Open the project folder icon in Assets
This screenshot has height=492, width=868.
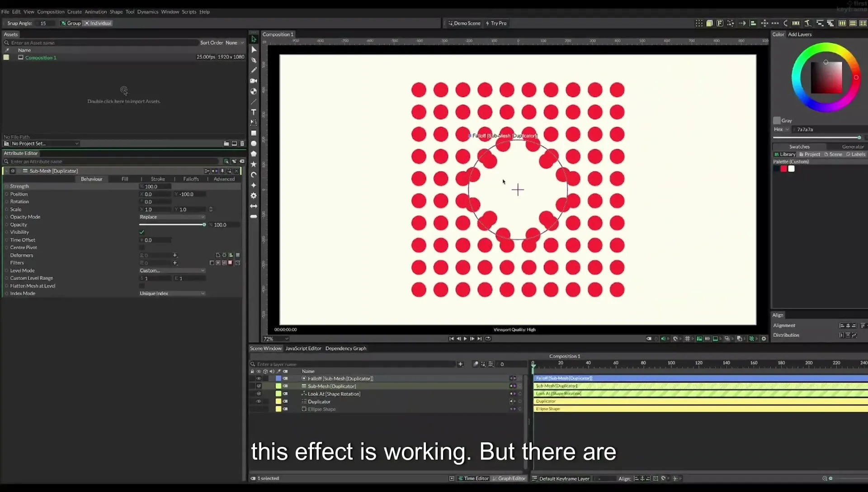coord(226,143)
